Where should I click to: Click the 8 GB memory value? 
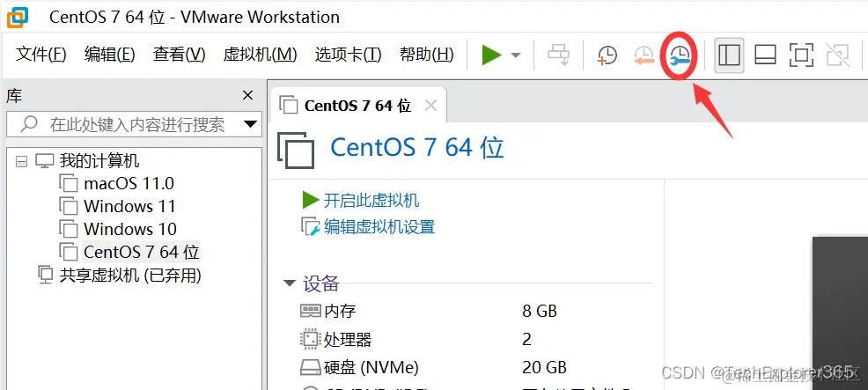[x=539, y=311]
